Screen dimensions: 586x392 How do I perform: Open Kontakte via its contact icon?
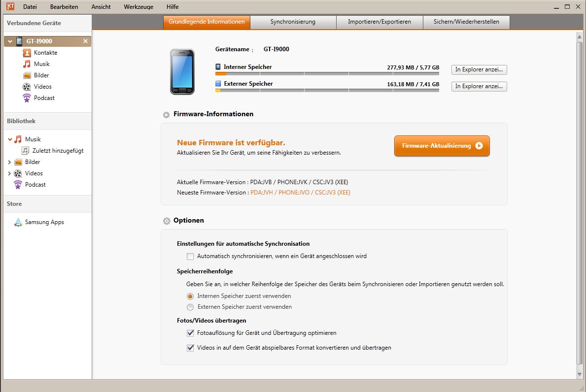point(27,53)
